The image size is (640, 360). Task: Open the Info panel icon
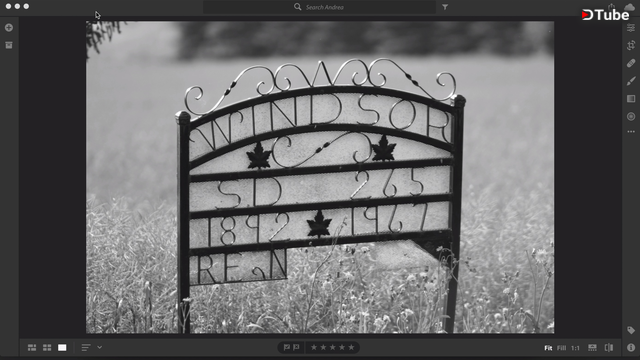tap(631, 347)
